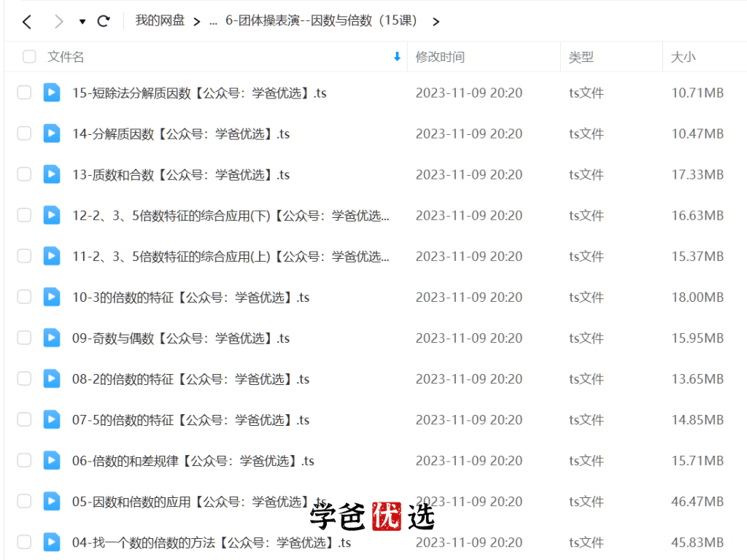The width and height of the screenshot is (747, 560).
Task: Click the blue sort direction arrow
Action: [397, 57]
